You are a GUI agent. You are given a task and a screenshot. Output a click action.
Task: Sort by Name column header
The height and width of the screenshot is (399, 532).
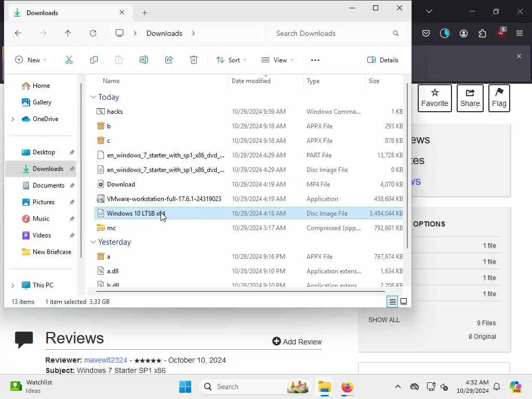coord(111,81)
